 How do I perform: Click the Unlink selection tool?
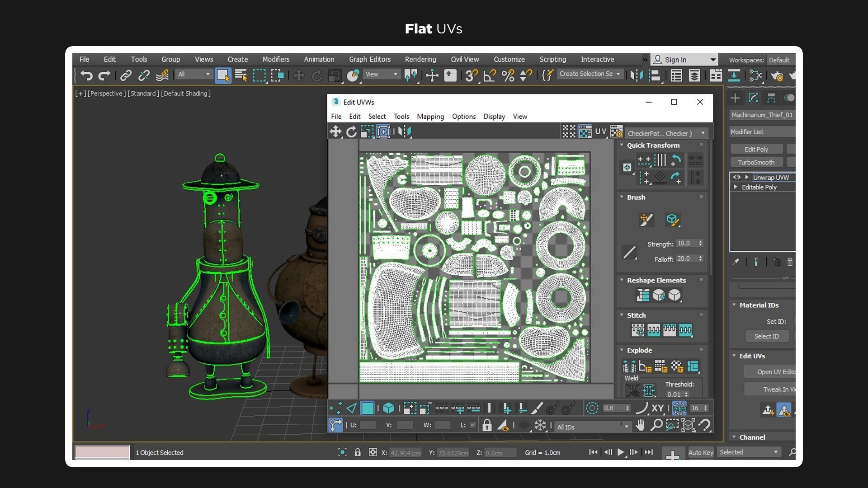click(x=144, y=75)
